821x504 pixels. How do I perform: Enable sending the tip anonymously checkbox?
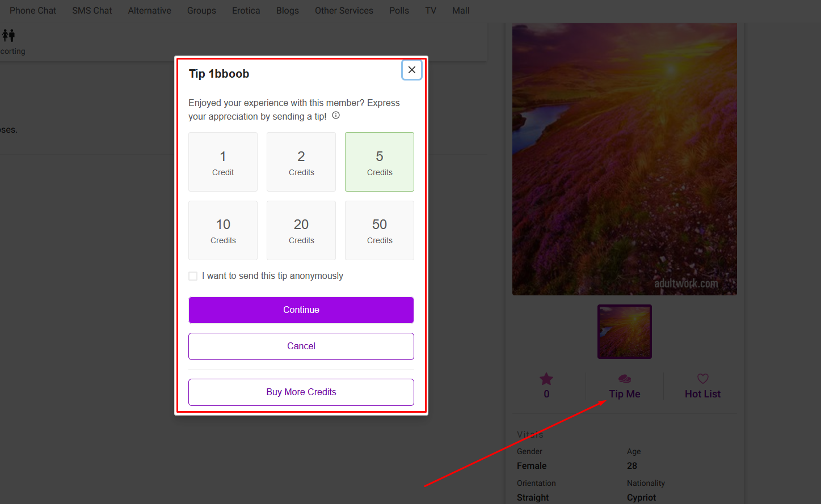click(193, 276)
